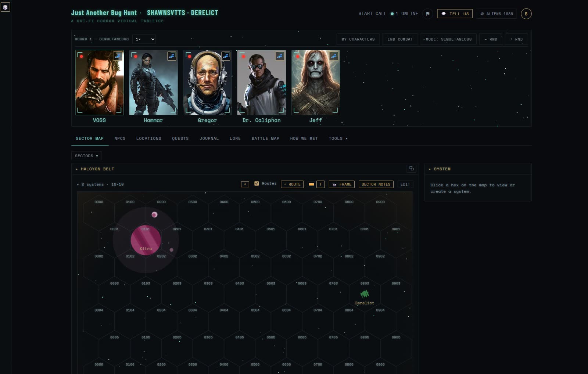This screenshot has height=374, width=588.
Task: Go to the Journal tab
Action: tap(209, 139)
